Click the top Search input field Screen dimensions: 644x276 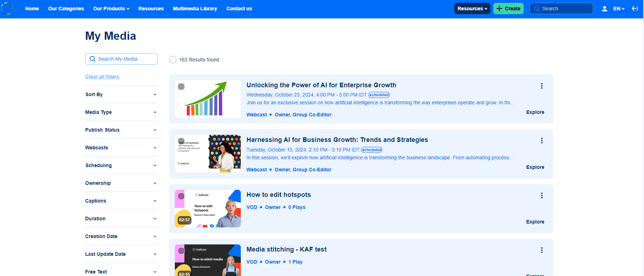point(561,9)
